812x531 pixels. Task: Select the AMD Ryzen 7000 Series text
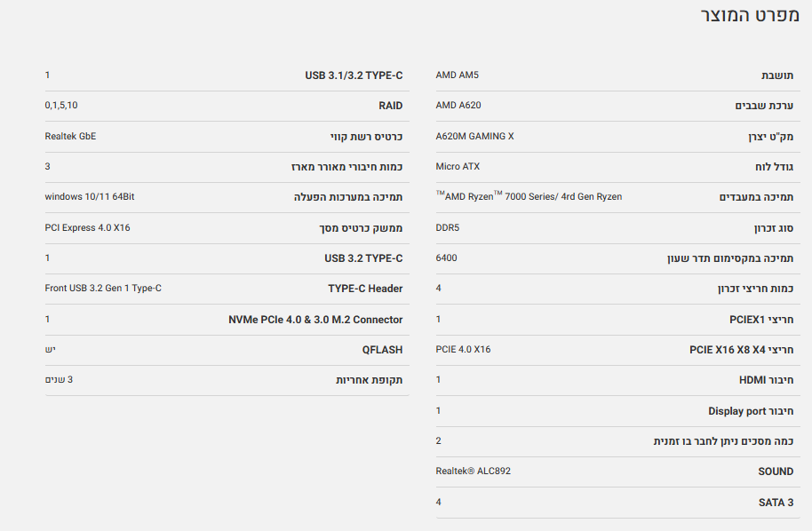pyautogui.click(x=529, y=196)
